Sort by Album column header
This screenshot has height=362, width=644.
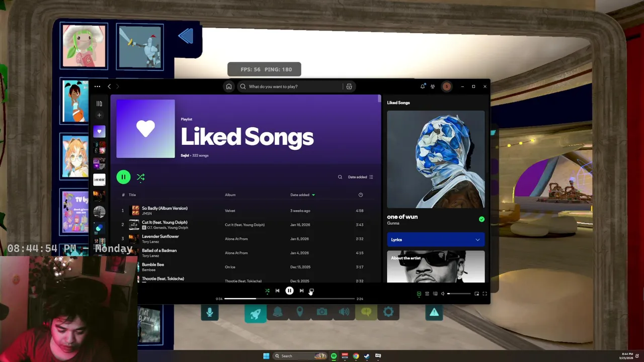pyautogui.click(x=230, y=195)
